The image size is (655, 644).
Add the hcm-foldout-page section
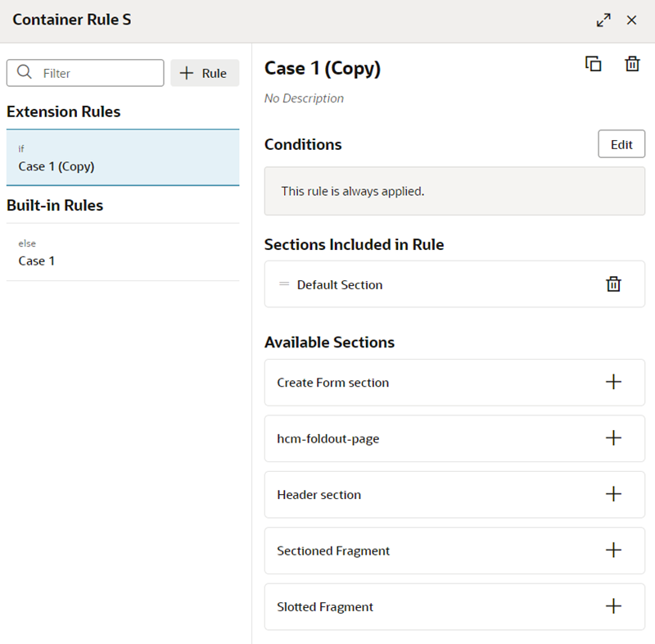click(x=613, y=438)
